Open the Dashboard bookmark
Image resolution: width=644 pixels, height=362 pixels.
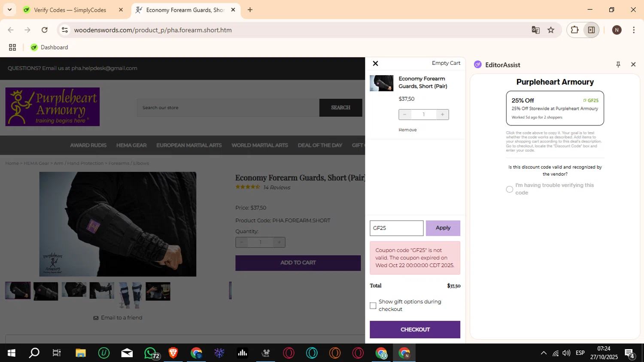(x=49, y=48)
